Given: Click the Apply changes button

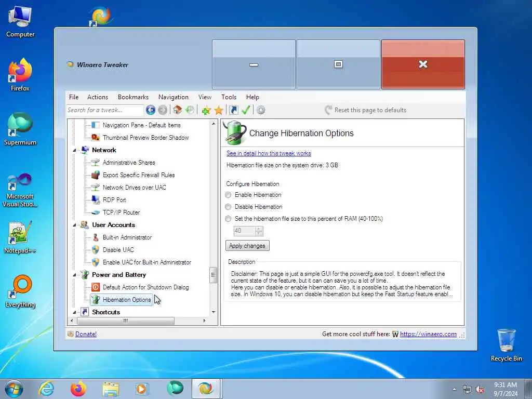Looking at the screenshot, I should [x=247, y=246].
